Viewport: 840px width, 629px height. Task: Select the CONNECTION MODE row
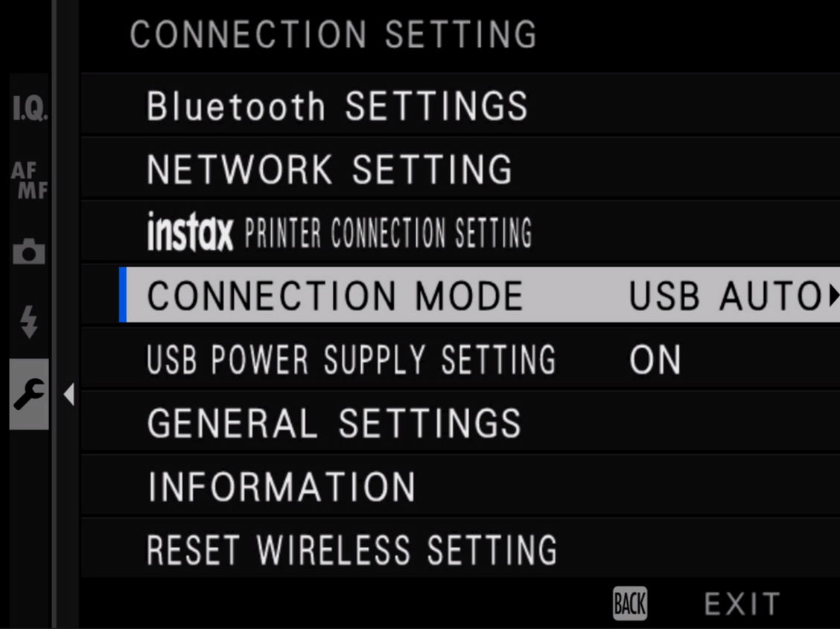coord(335,296)
